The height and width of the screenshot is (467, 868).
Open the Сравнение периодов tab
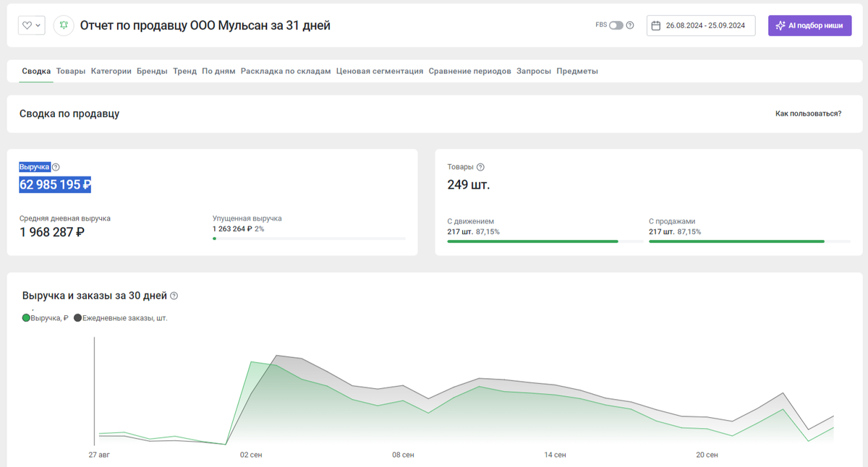tap(469, 71)
